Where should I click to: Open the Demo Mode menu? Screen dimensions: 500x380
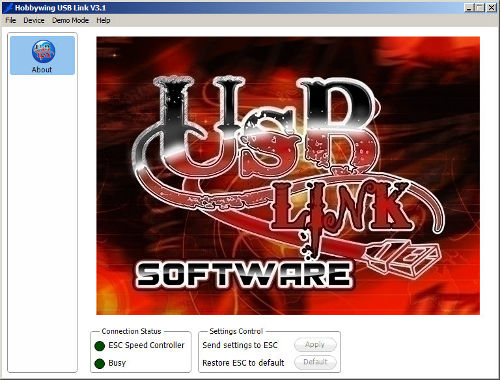(70, 20)
